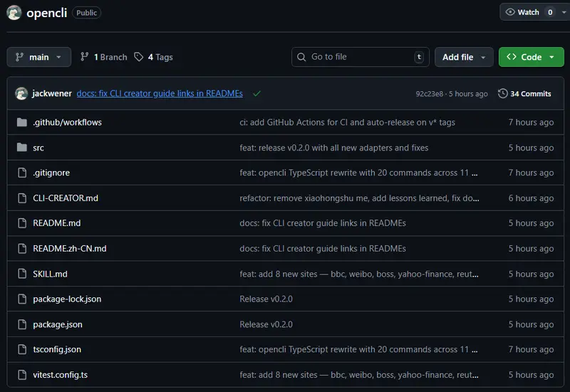Click the tag icon next to 4 Tags
Viewport: 570px width, 392px height.
(x=138, y=57)
